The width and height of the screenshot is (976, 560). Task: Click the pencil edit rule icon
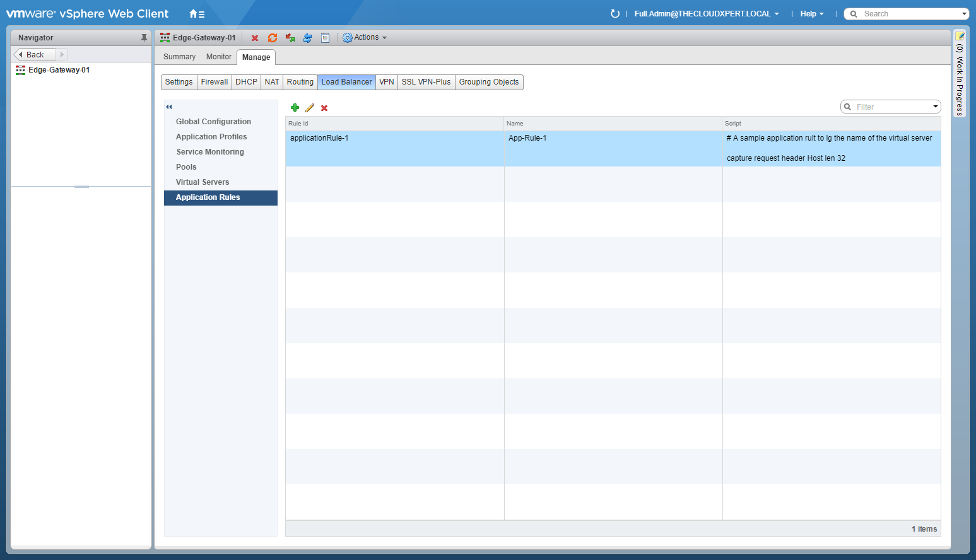click(x=310, y=108)
